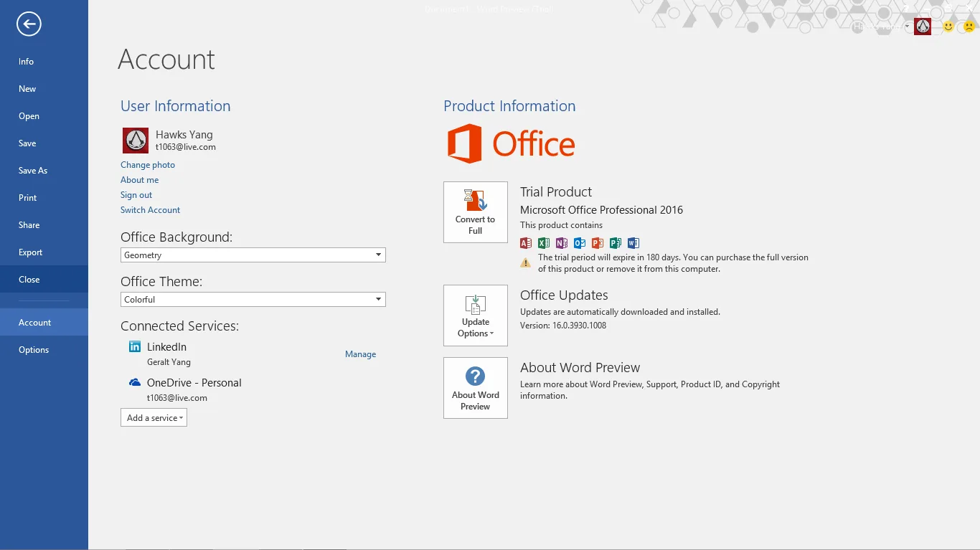Screen dimensions: 980x550
Task: Click "Microsoft Office Professional 2016" text
Action: pos(602,210)
